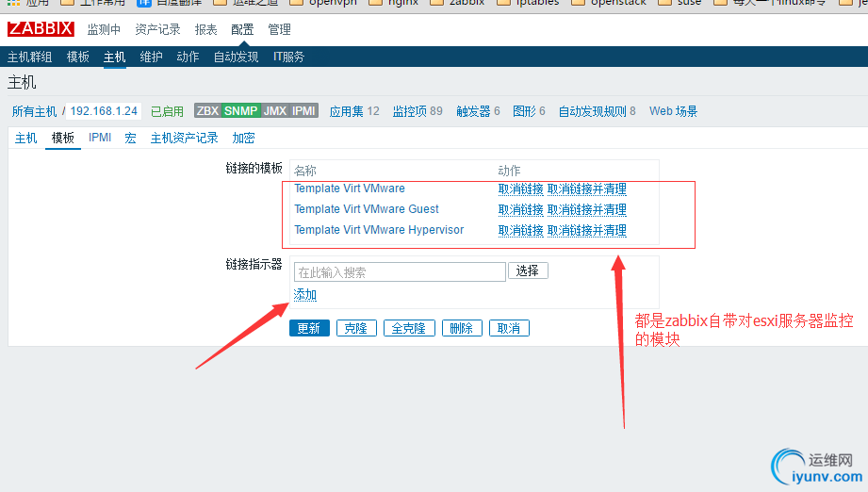Go to 维护 submenu
The image size is (868, 492).
pos(151,57)
